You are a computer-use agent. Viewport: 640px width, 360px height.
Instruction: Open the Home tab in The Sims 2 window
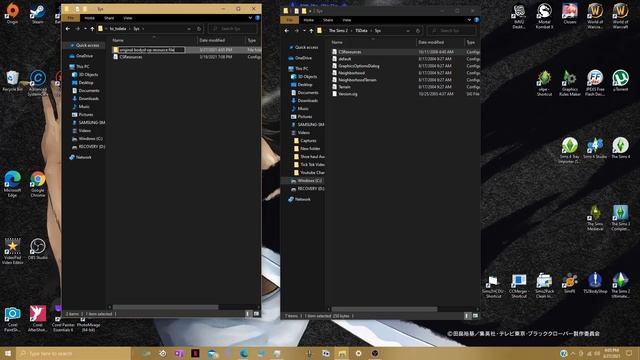pos(309,20)
